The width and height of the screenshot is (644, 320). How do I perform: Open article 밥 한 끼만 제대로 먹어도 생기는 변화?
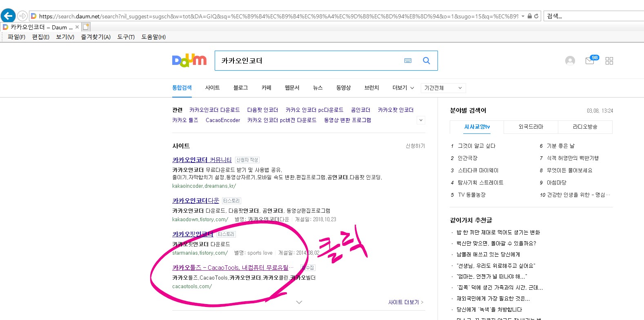tap(498, 232)
